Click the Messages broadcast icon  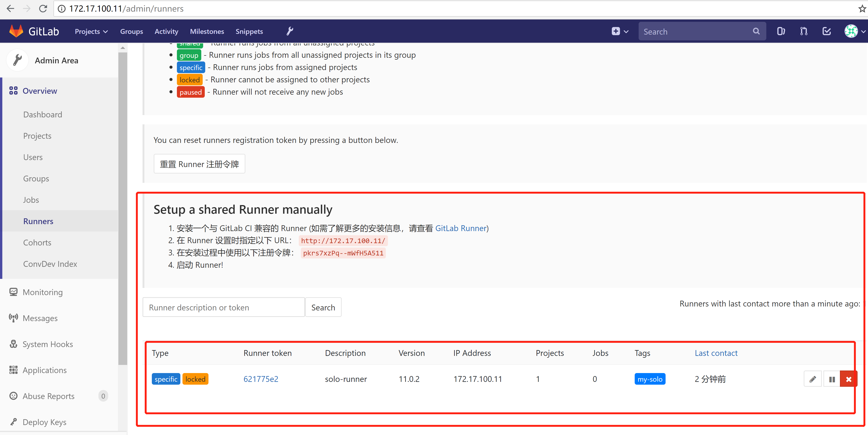point(13,318)
